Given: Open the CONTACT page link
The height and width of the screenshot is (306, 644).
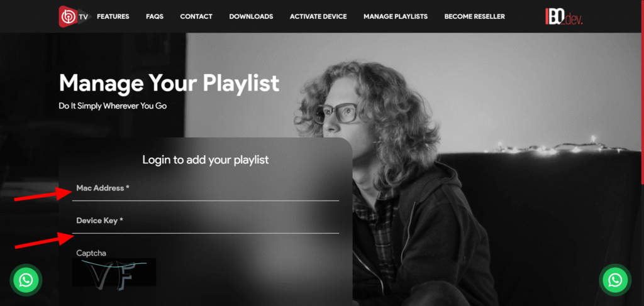Looking at the screenshot, I should (196, 16).
